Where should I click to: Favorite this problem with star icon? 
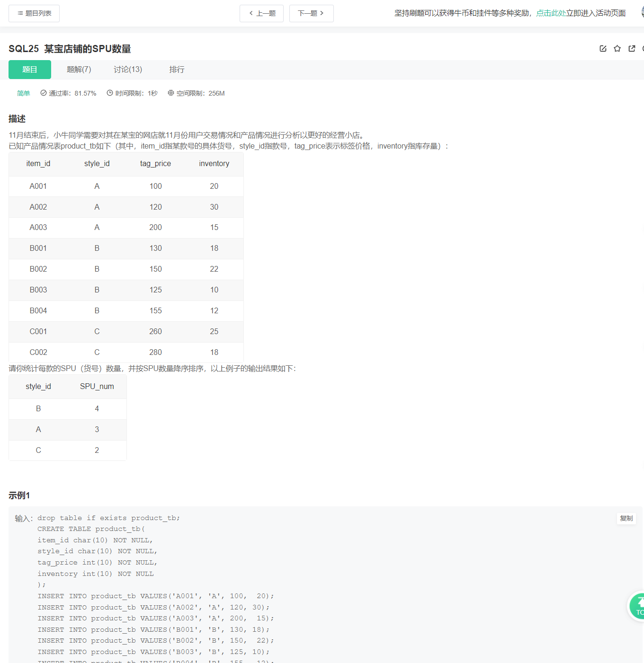point(617,48)
